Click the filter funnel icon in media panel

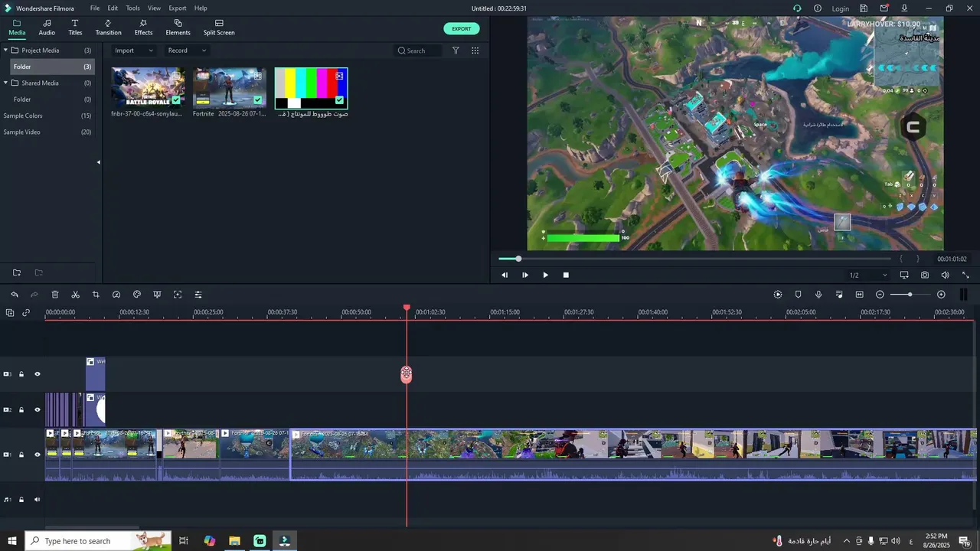456,51
